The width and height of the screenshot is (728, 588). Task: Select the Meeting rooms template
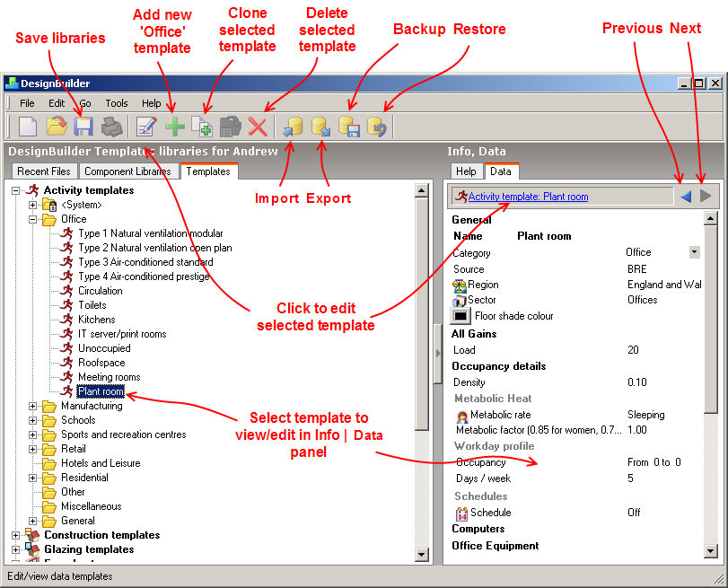tap(109, 377)
